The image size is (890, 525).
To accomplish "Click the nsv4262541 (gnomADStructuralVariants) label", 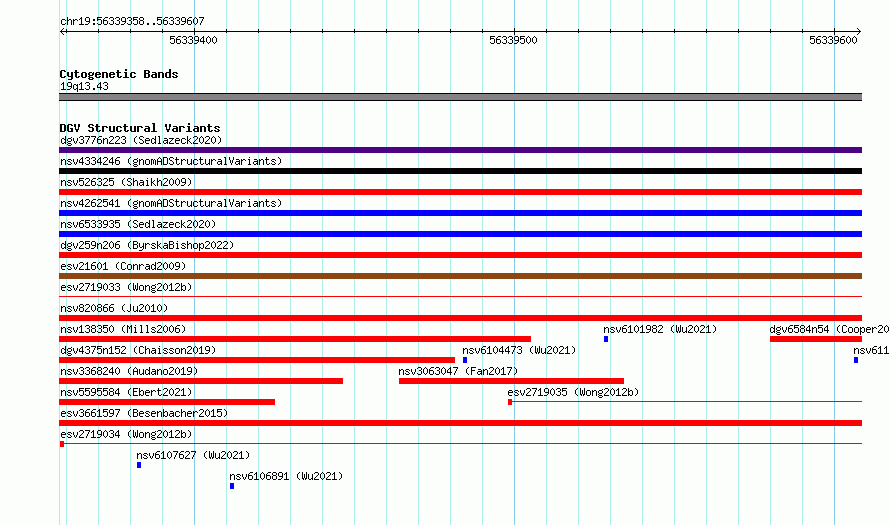I will 171,203.
